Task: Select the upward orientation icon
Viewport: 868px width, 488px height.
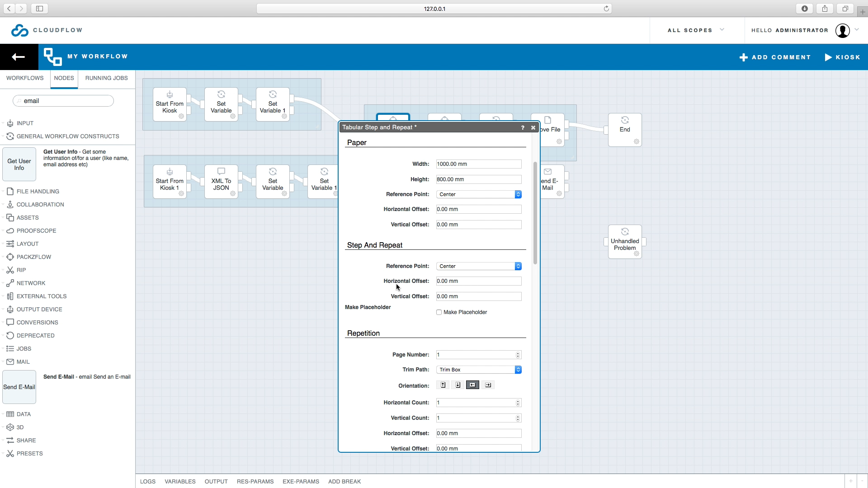Action: 443,385
